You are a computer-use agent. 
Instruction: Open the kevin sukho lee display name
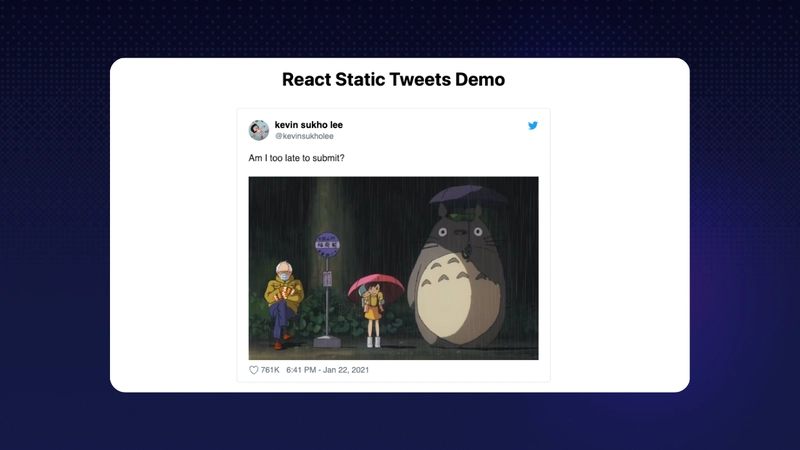tap(309, 125)
